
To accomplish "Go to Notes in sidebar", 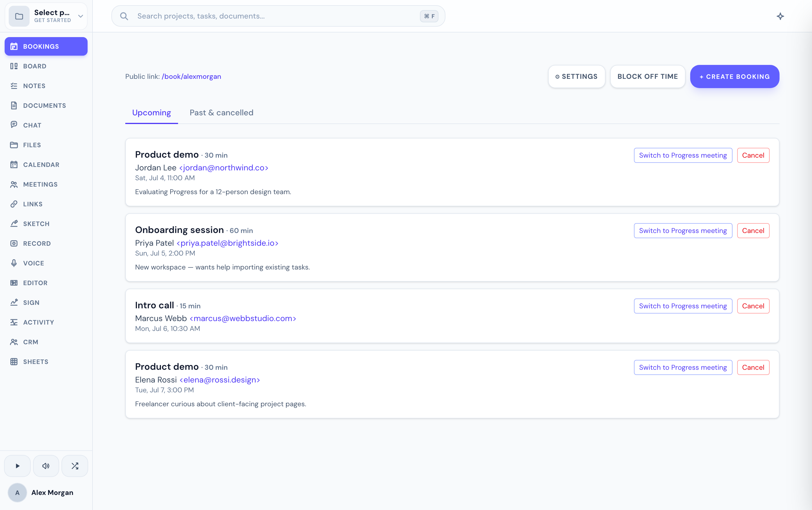I will tap(46, 86).
